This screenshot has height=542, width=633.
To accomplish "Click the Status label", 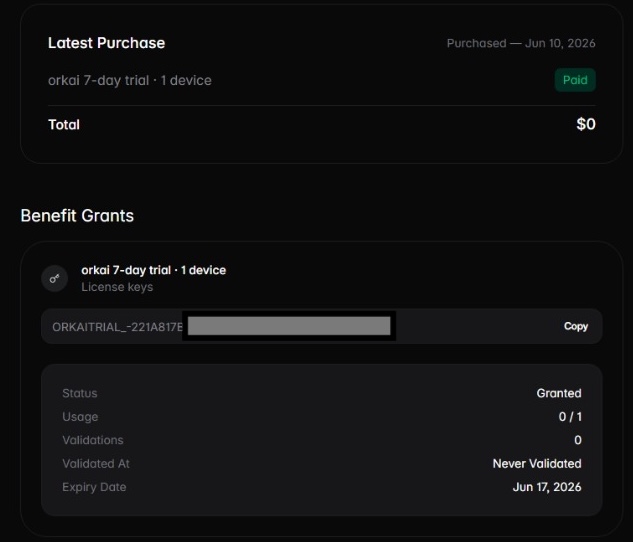I will [80, 393].
